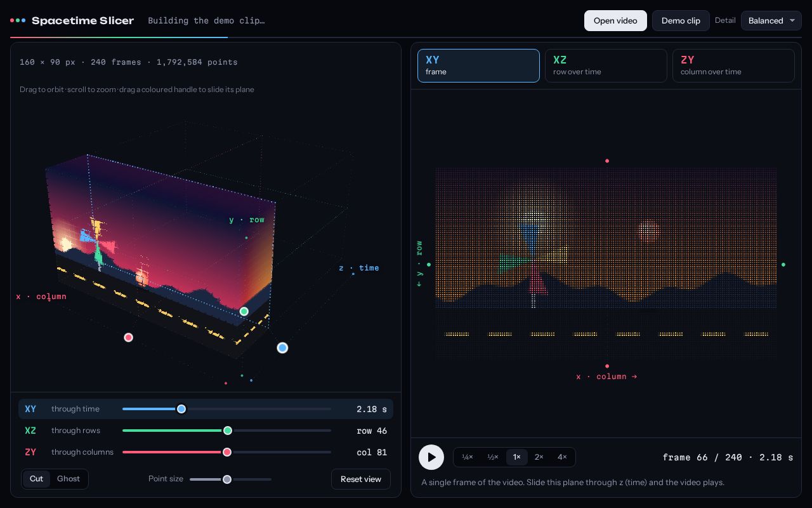The height and width of the screenshot is (508, 812).
Task: Reset the 3D view
Action: pyautogui.click(x=361, y=479)
